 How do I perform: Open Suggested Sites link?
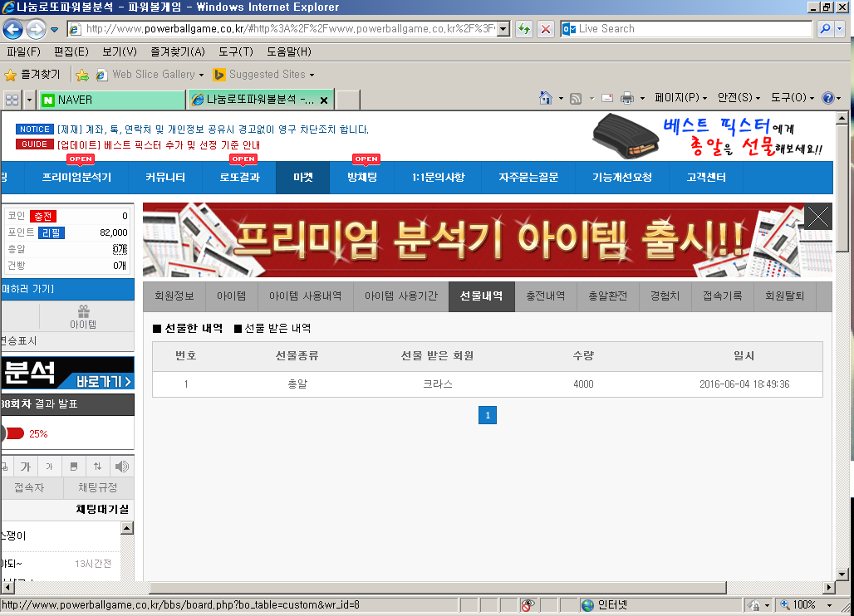[x=264, y=75]
